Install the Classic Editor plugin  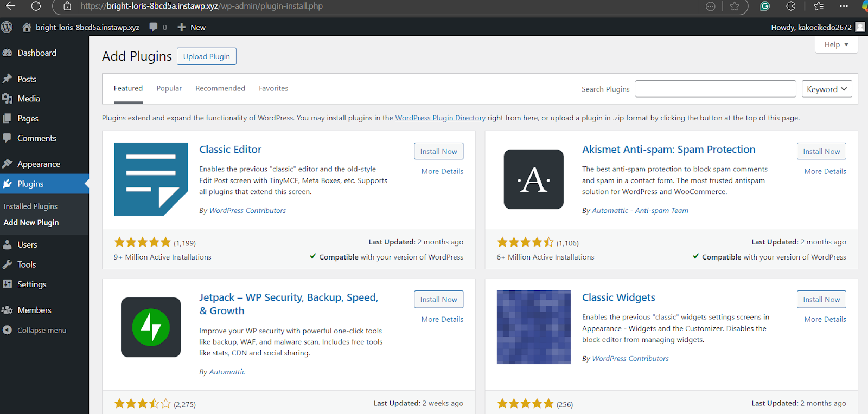click(x=439, y=151)
